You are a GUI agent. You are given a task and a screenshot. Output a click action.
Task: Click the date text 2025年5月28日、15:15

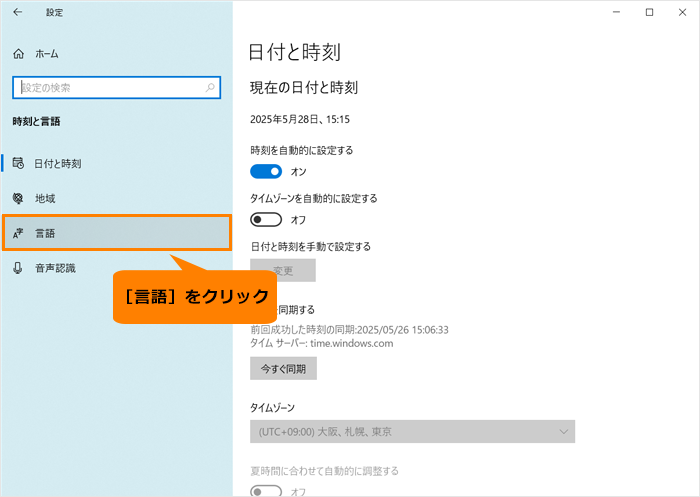(x=300, y=119)
